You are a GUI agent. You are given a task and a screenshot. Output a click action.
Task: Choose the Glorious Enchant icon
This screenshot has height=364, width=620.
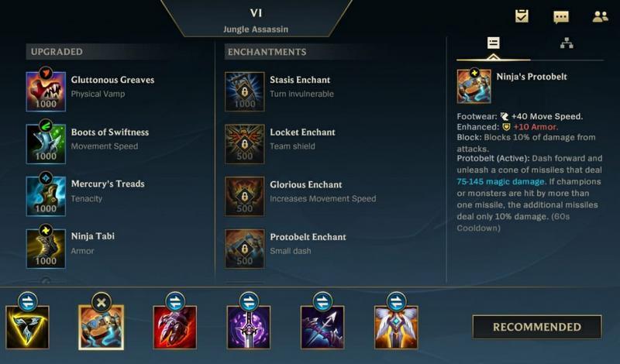coord(244,196)
